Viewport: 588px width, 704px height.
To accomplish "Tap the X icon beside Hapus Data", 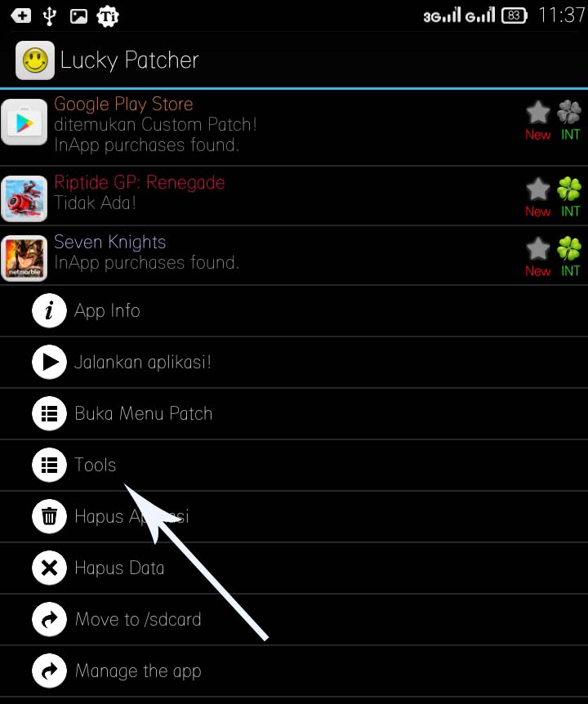I will (x=49, y=568).
